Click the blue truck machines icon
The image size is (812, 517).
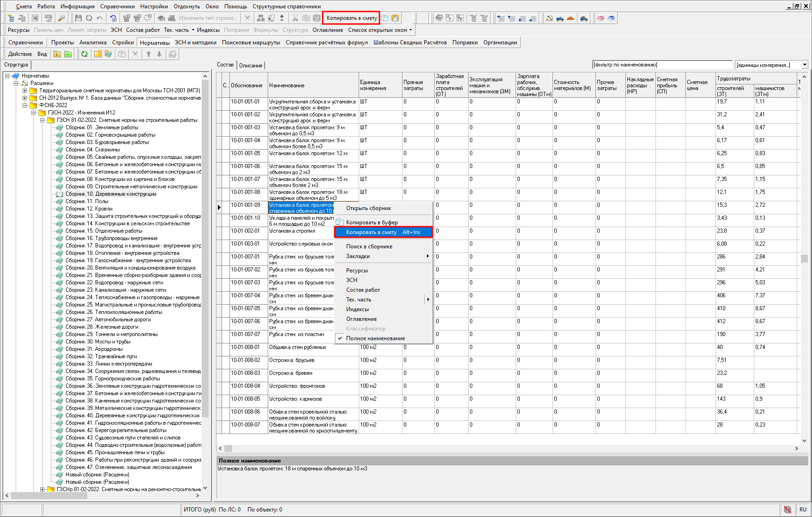pos(560,18)
